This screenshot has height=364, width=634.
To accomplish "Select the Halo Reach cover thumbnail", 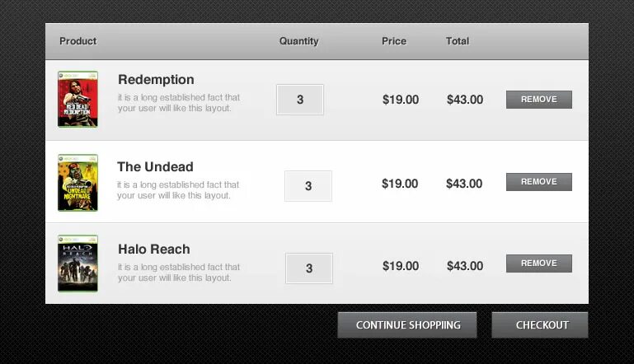I will pos(77,264).
